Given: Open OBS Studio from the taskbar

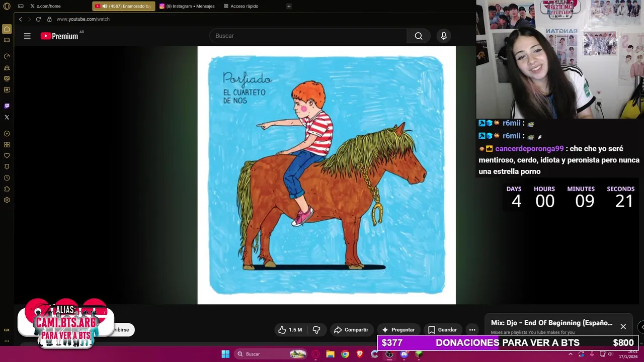Looking at the screenshot, I should (x=389, y=354).
